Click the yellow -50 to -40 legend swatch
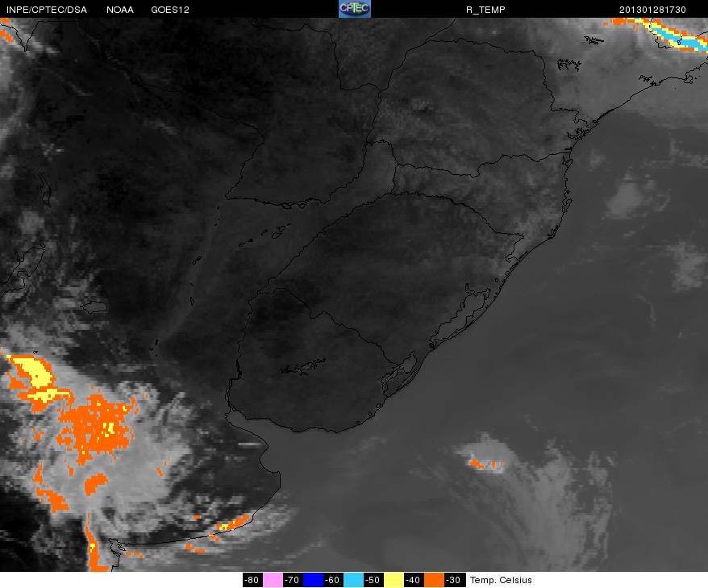Viewport: 708px width, 588px height. pyautogui.click(x=394, y=580)
